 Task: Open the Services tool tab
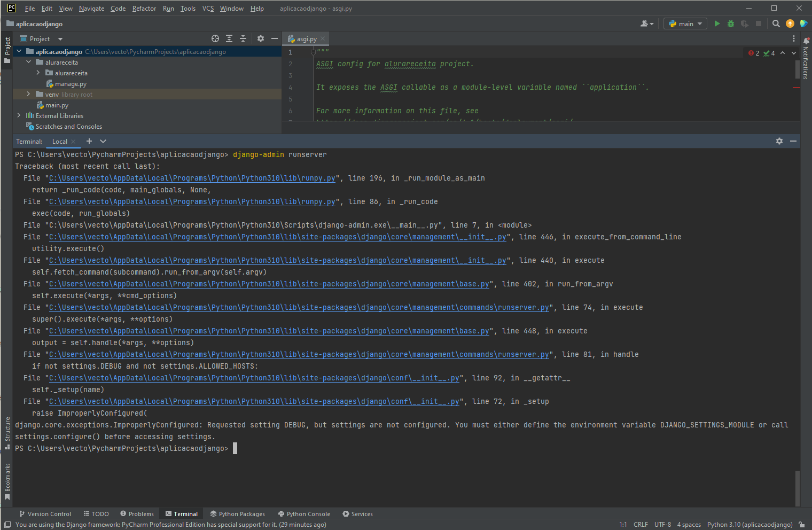pos(358,514)
